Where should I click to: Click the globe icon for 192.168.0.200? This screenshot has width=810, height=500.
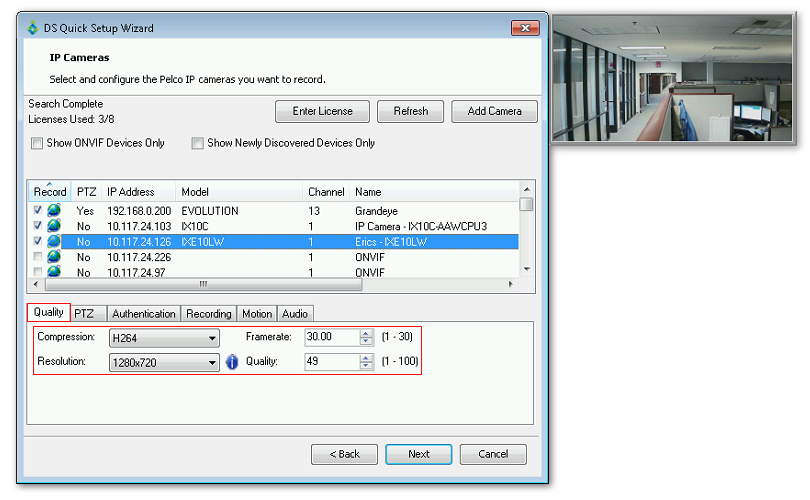[x=53, y=211]
